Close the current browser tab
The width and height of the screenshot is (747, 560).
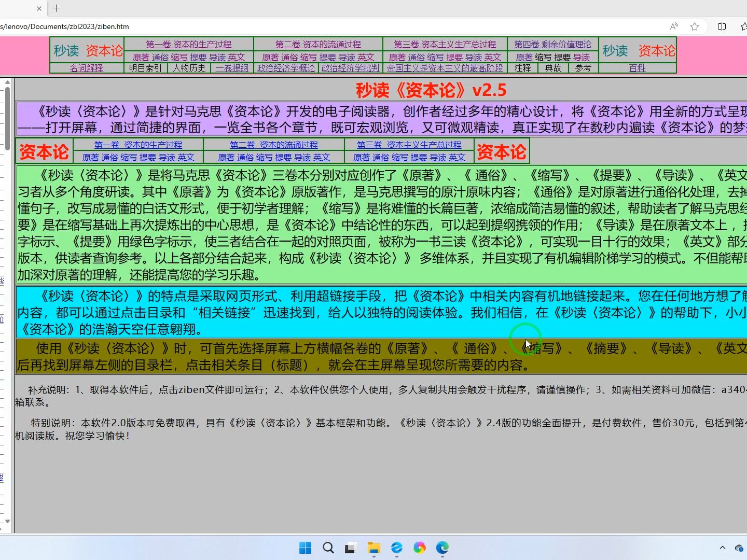pyautogui.click(x=39, y=8)
